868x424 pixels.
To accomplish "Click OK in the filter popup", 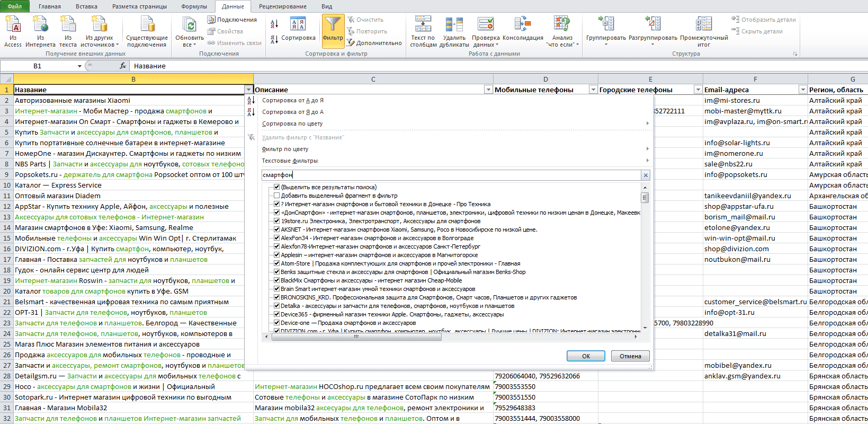I will [x=586, y=356].
